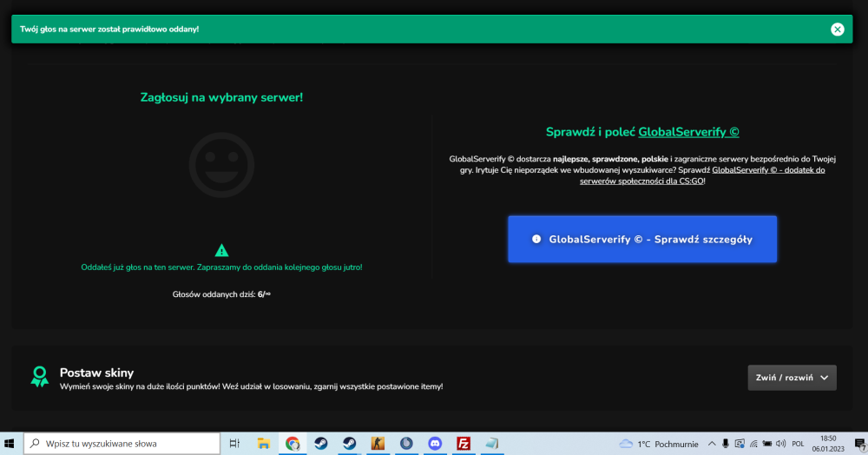The height and width of the screenshot is (455, 868).
Task: Dismiss the green vote confirmation banner
Action: 837,30
